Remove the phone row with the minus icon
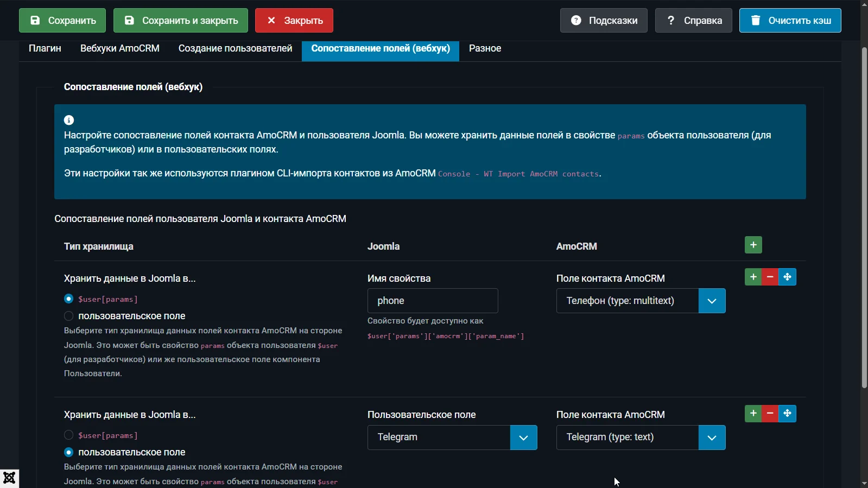This screenshot has width=868, height=488. click(770, 277)
